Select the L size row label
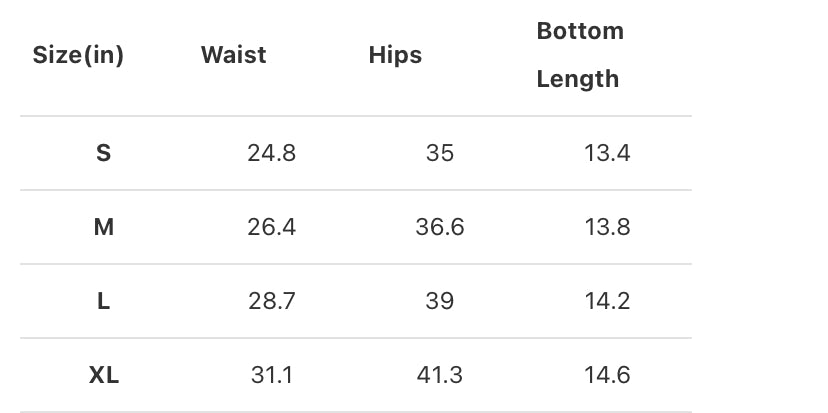Image resolution: width=828 pixels, height=413 pixels. coord(103,301)
